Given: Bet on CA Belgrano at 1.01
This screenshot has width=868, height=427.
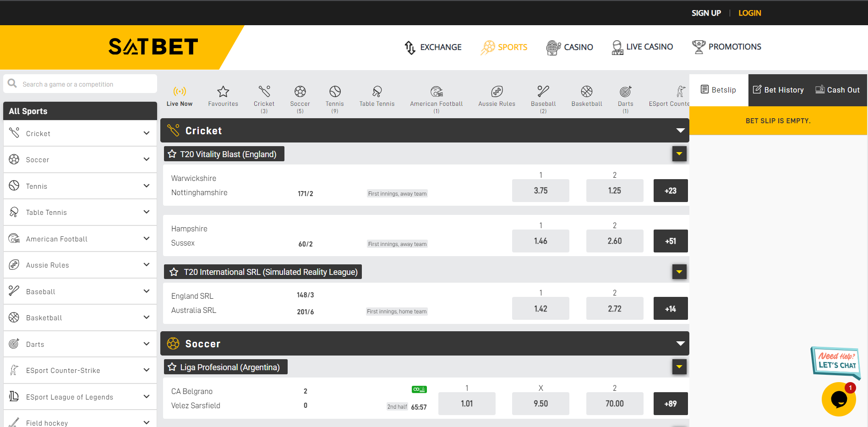Looking at the screenshot, I should [467, 404].
